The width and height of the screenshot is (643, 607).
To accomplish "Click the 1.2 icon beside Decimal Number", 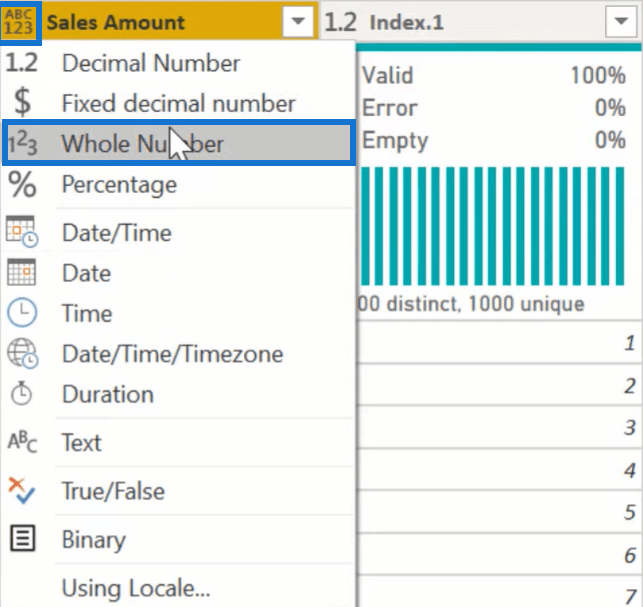I will [21, 63].
